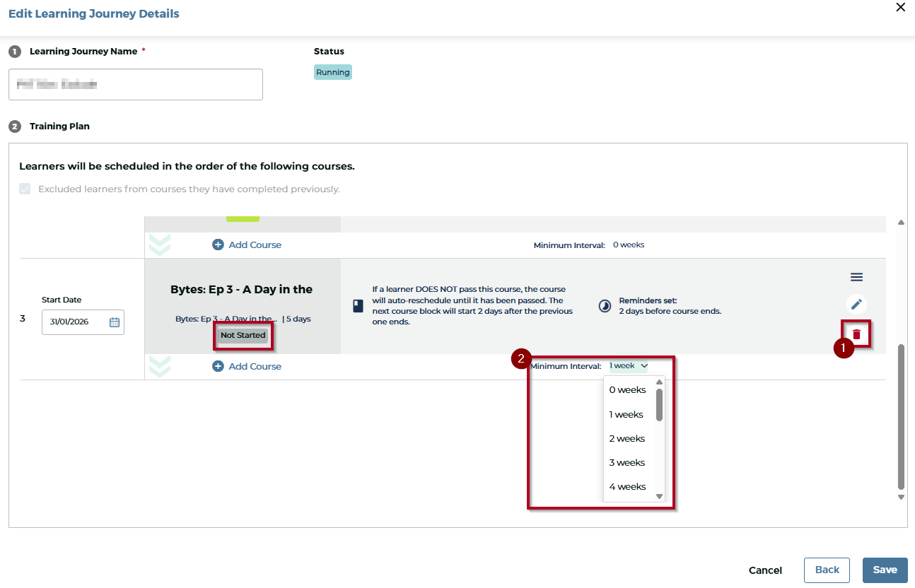915x588 pixels.
Task: Click the Learning Journey Name field
Action: coord(136,85)
